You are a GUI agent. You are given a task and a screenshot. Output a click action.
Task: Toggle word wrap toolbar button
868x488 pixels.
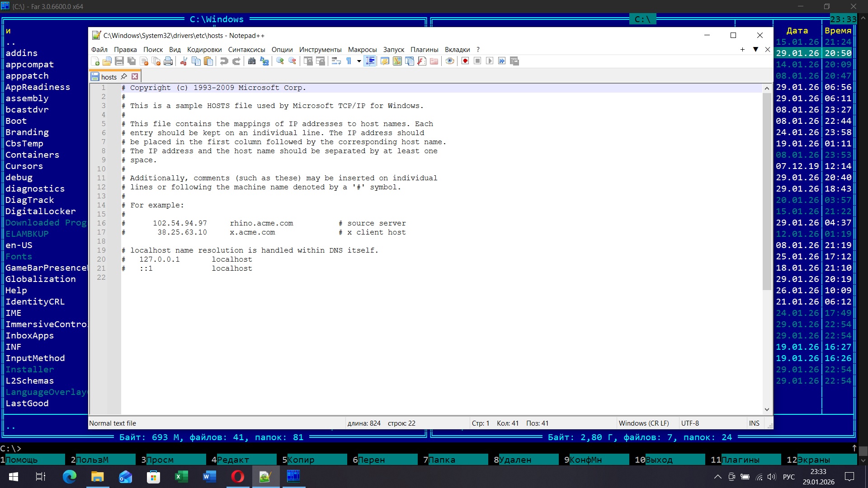[x=336, y=61]
